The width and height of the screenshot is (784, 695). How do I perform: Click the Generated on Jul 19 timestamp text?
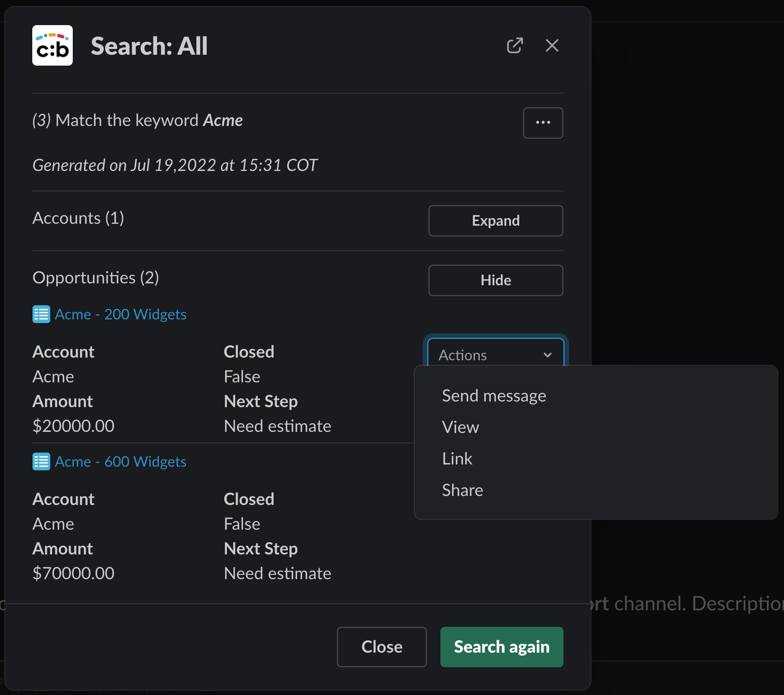tap(175, 165)
